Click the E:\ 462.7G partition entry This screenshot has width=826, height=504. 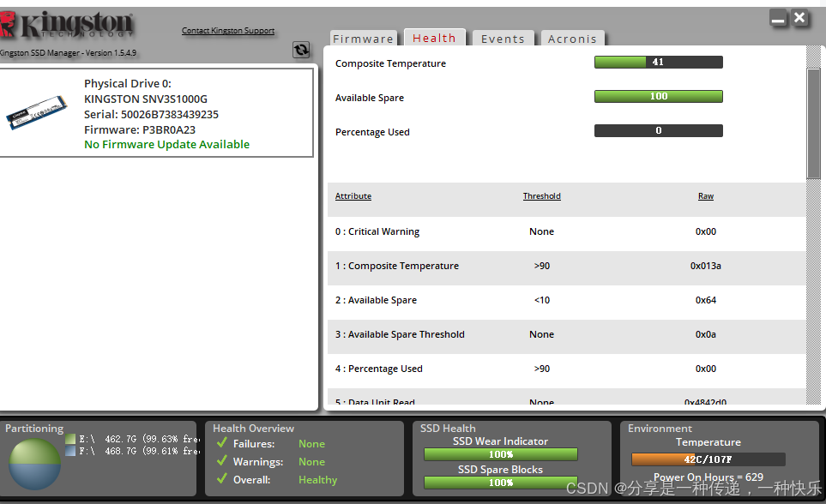point(140,439)
